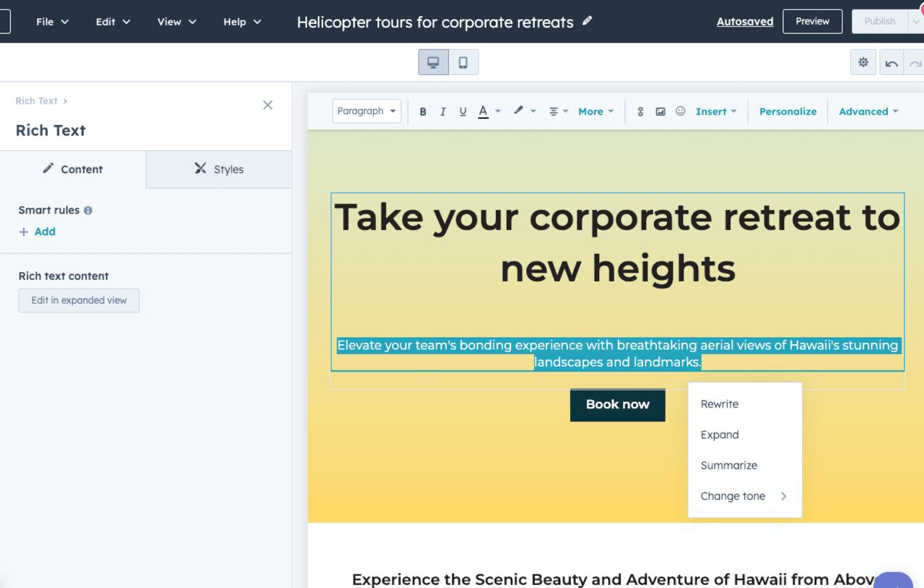Screen dimensions: 924x588
Task: Open the Advanced dropdown in toolbar
Action: pyautogui.click(x=868, y=112)
